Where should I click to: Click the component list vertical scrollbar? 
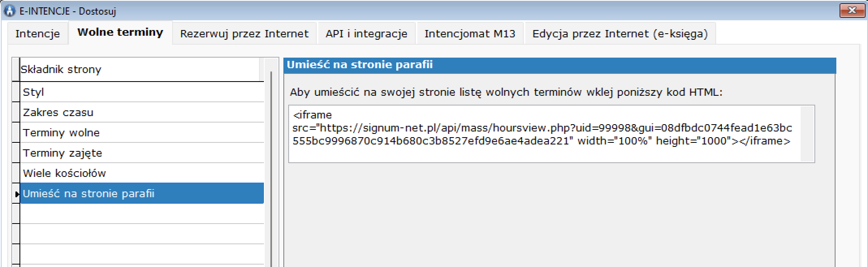pyautogui.click(x=271, y=162)
